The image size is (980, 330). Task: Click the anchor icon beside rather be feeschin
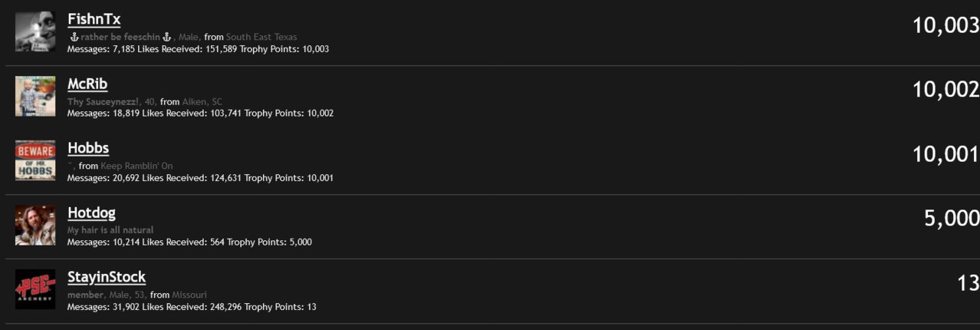pos(74,37)
